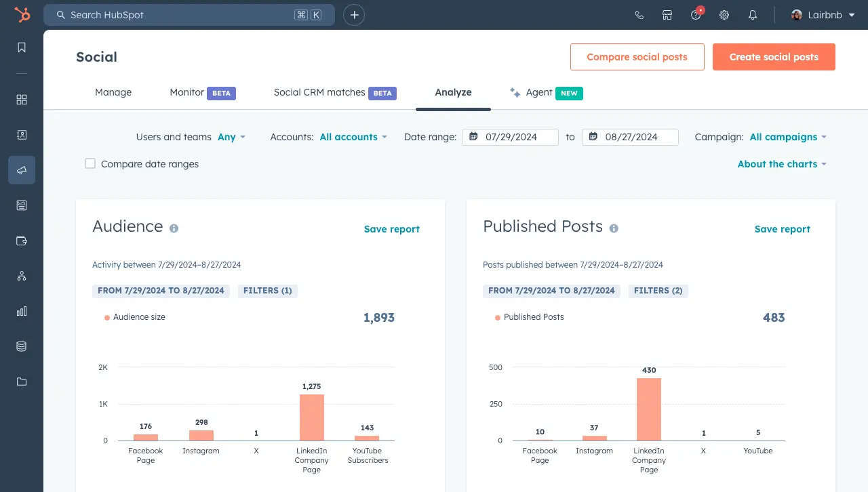Click the start date field 07/29/2024
Viewport: 868px width, 492px height.
tap(511, 137)
